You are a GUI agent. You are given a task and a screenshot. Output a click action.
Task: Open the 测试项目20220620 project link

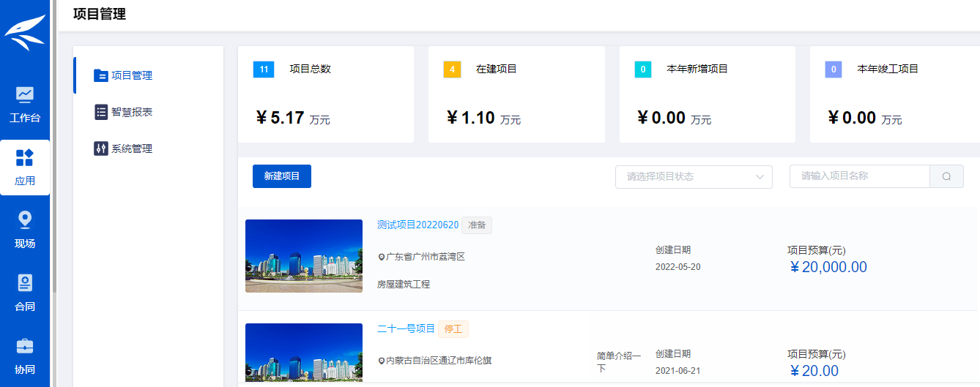(x=417, y=225)
